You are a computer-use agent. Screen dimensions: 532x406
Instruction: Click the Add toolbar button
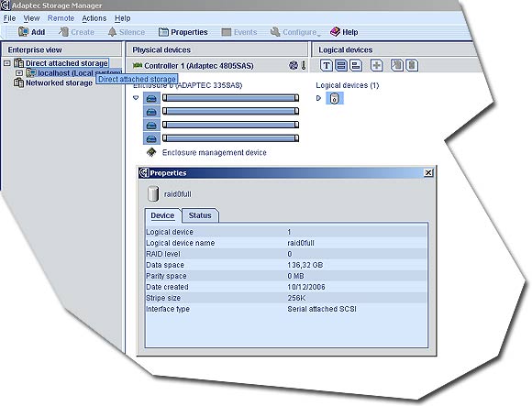tap(31, 32)
